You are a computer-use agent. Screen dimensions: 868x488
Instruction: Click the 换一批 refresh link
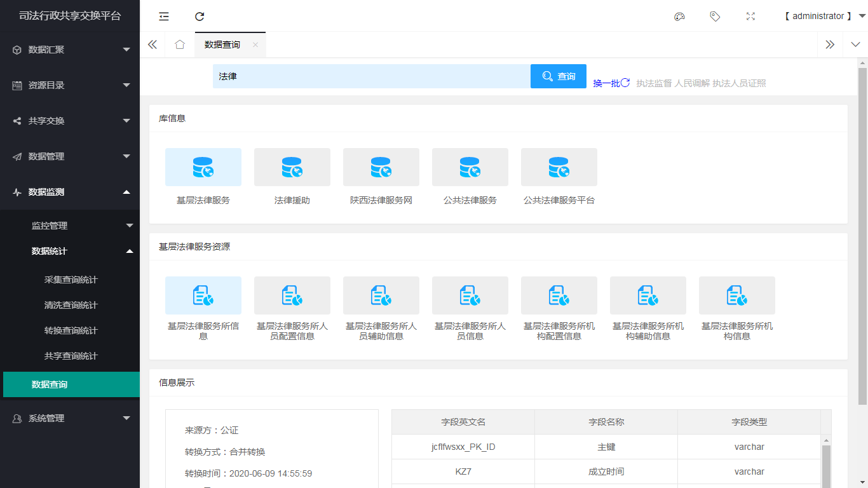tap(611, 83)
